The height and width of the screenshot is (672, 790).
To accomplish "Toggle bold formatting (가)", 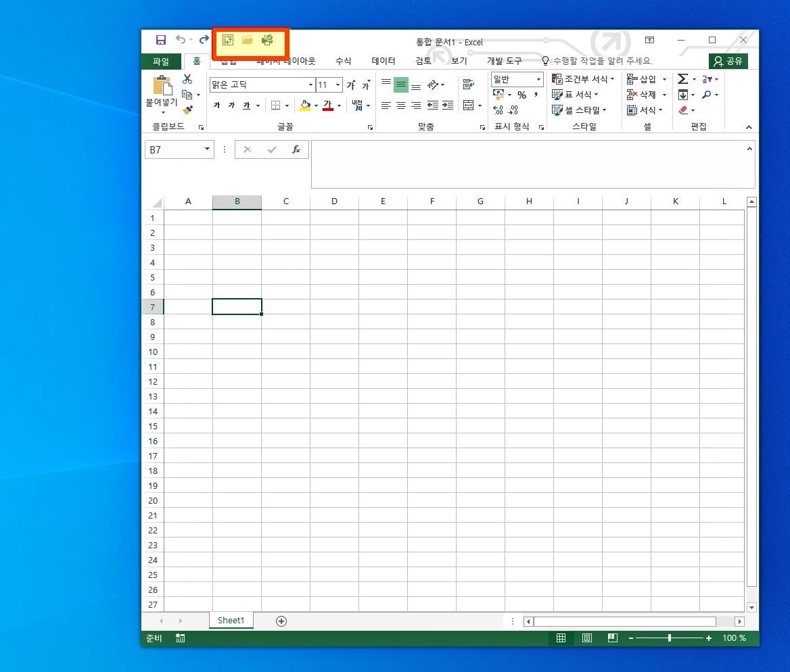I will click(x=216, y=105).
